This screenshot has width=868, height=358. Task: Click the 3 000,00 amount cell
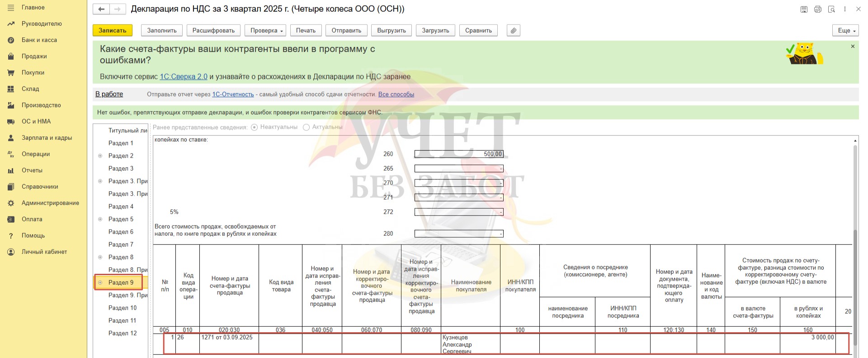point(808,343)
